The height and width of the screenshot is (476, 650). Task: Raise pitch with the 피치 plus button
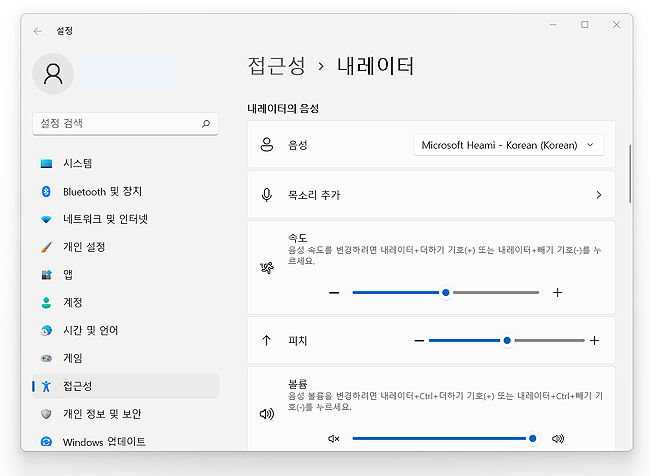pyautogui.click(x=594, y=341)
